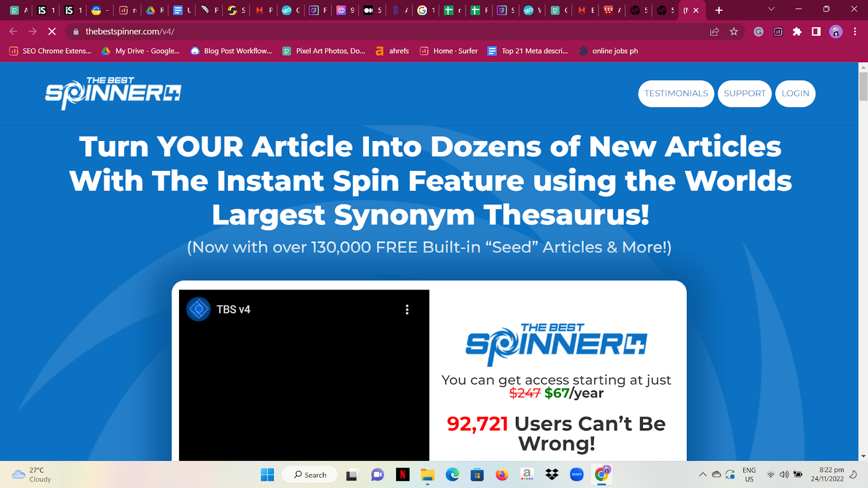The height and width of the screenshot is (488, 868).
Task: Open the SEO Chrome Extensions bookmark
Action: click(50, 51)
